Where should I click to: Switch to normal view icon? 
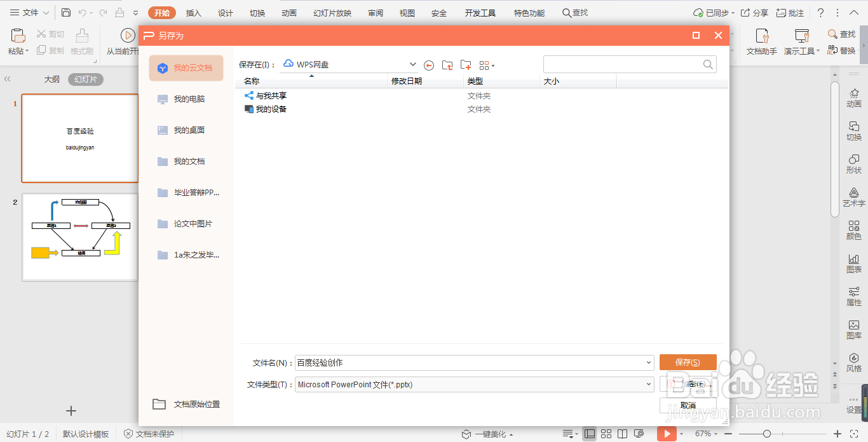pyautogui.click(x=590, y=434)
